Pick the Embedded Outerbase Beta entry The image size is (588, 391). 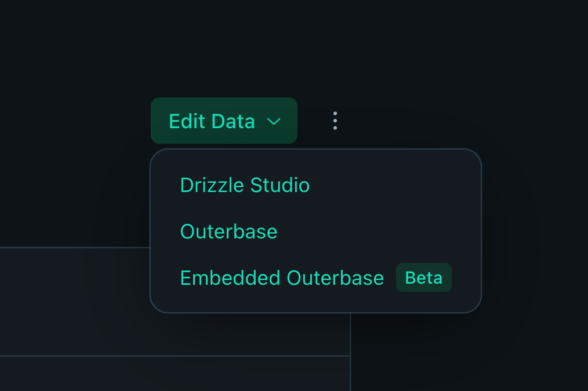pos(316,278)
